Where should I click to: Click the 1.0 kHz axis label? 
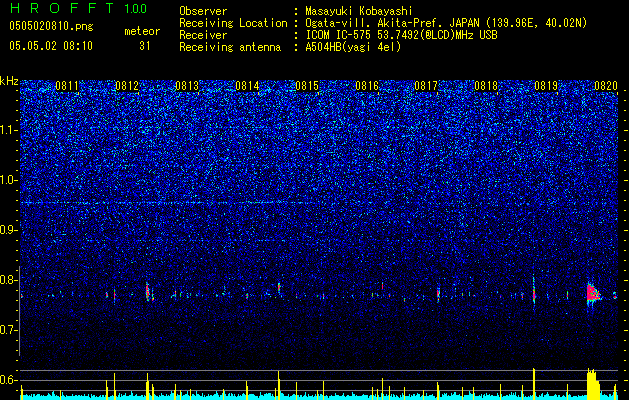tap(9, 180)
